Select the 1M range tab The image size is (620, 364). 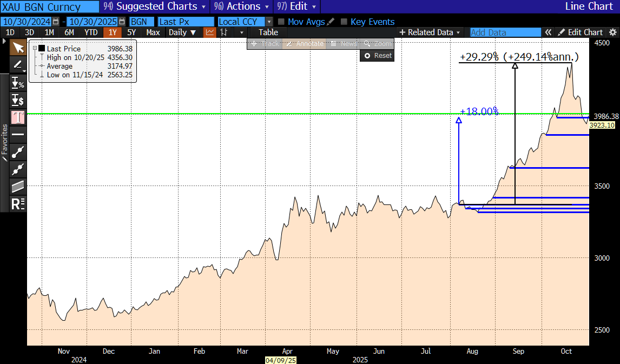49,32
